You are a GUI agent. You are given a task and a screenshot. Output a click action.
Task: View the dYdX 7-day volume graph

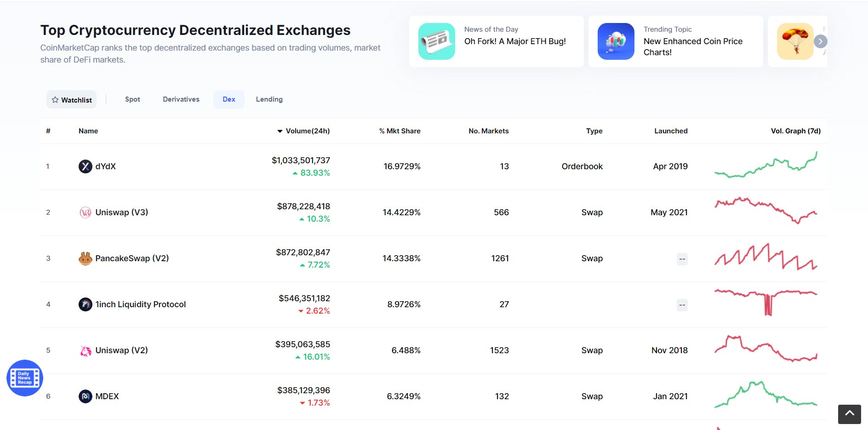766,165
